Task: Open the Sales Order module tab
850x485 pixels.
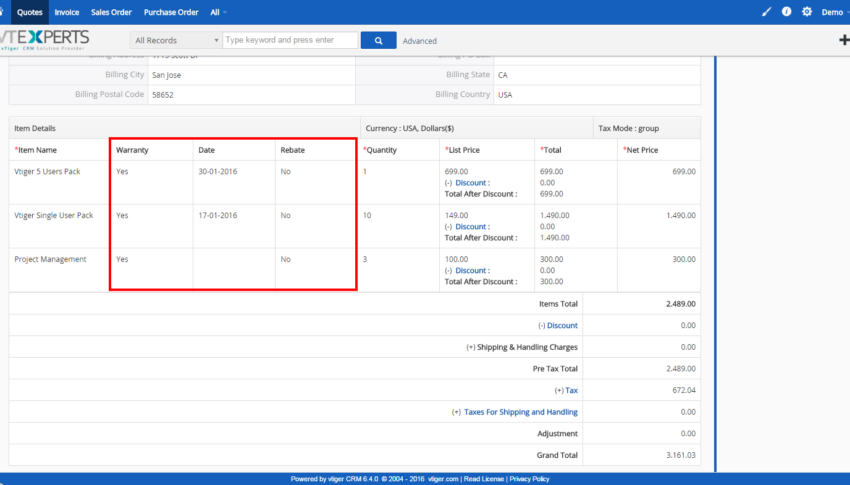Action: tap(111, 12)
